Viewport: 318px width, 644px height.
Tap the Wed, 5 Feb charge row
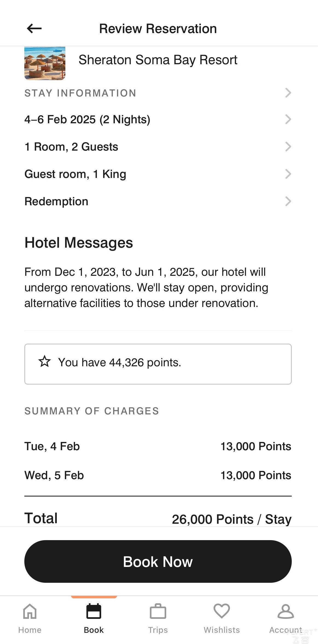pos(158,475)
